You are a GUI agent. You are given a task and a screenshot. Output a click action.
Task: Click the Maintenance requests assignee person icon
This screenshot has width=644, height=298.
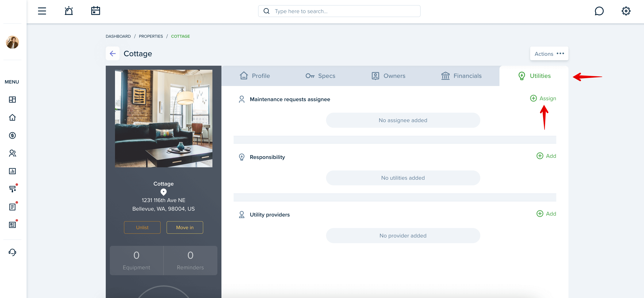pos(241,99)
